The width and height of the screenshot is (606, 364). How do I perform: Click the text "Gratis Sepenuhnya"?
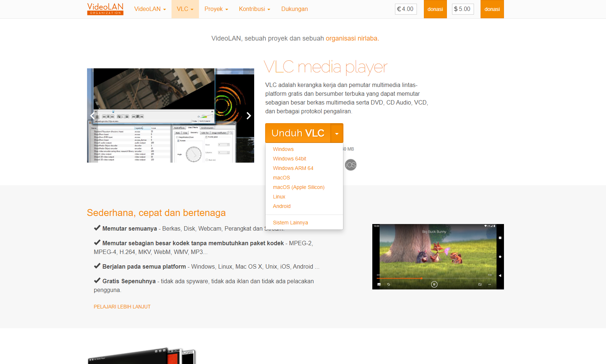(129, 281)
